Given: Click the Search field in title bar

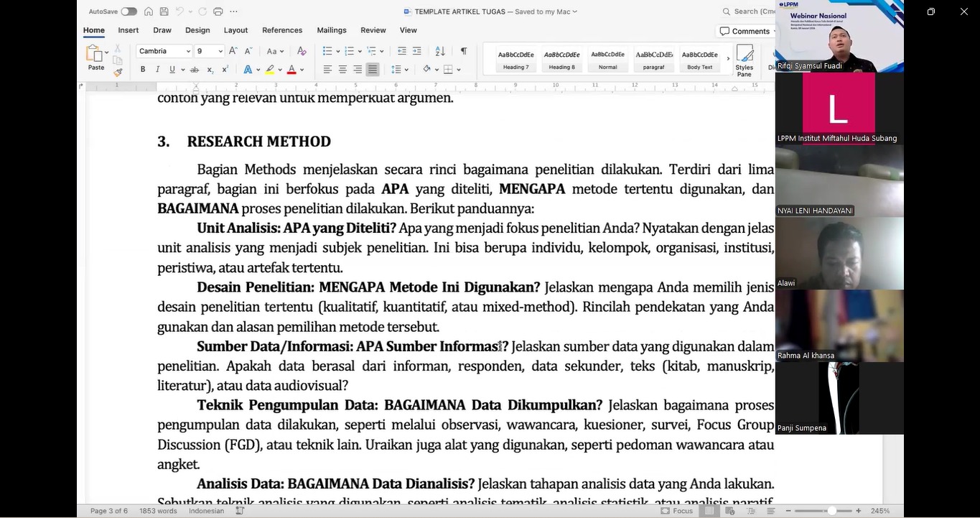Looking at the screenshot, I should 747,11.
